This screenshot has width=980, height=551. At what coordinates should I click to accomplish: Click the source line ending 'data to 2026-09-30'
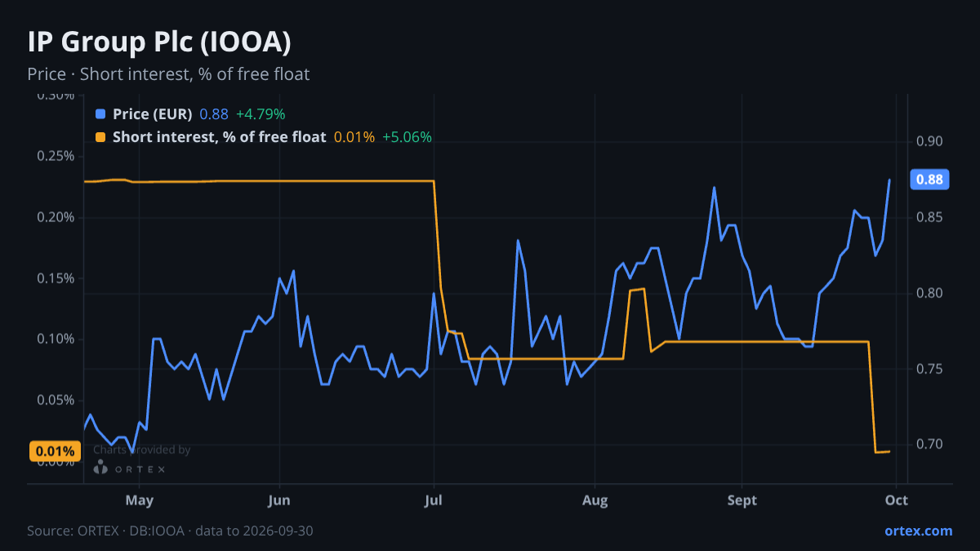[x=170, y=531]
